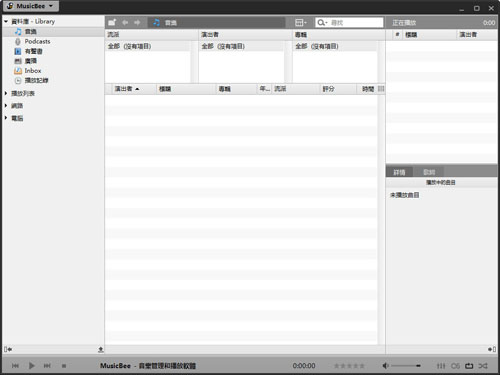This screenshot has width=500, height=375.
Task: Click the hide right panel icon
Action: tap(492, 349)
